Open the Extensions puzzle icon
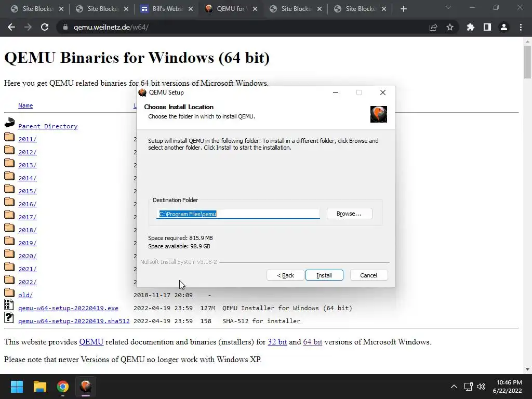The width and height of the screenshot is (532, 399). click(470, 27)
